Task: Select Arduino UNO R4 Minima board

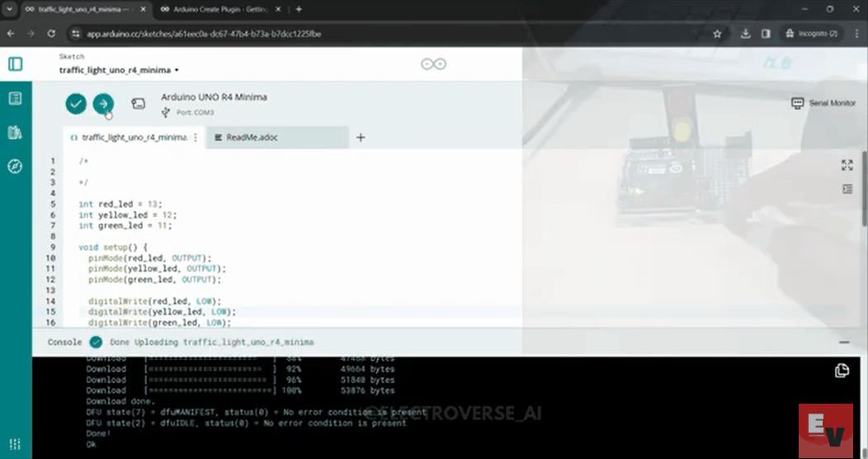Action: (x=214, y=97)
